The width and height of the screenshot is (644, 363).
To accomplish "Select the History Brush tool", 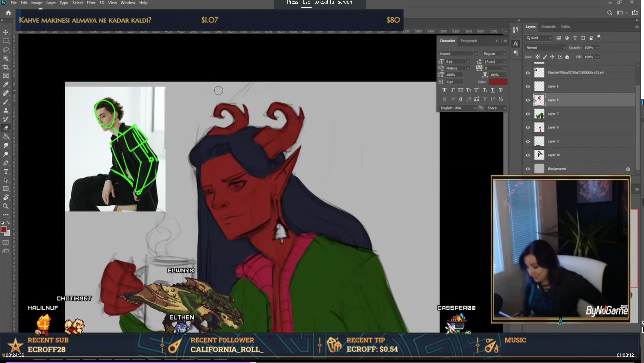I will 6,119.
